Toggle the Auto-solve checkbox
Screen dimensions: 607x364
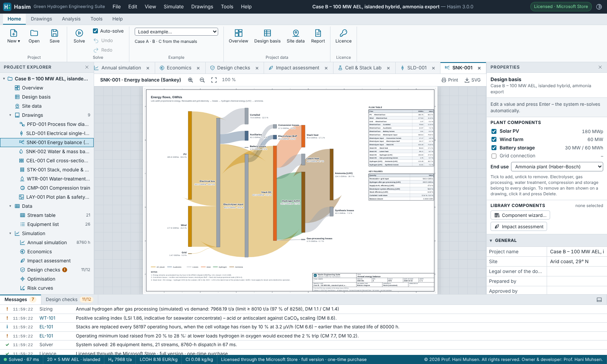pos(96,31)
